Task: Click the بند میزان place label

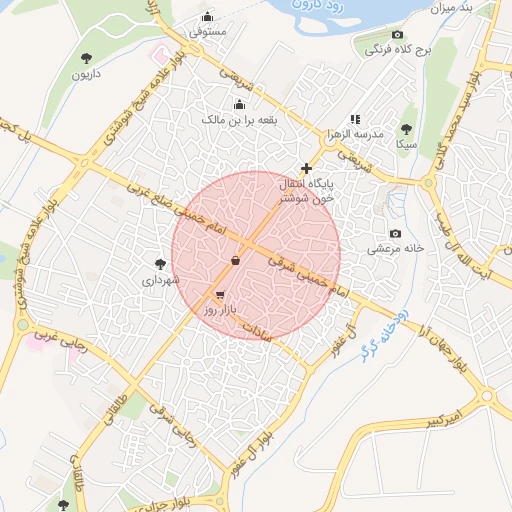Action: [451, 8]
